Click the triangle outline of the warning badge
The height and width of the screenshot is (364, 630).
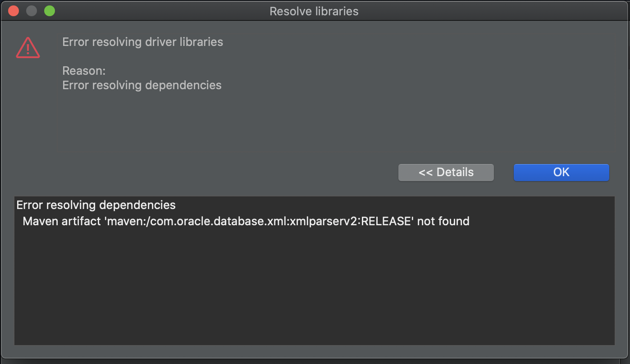click(27, 47)
